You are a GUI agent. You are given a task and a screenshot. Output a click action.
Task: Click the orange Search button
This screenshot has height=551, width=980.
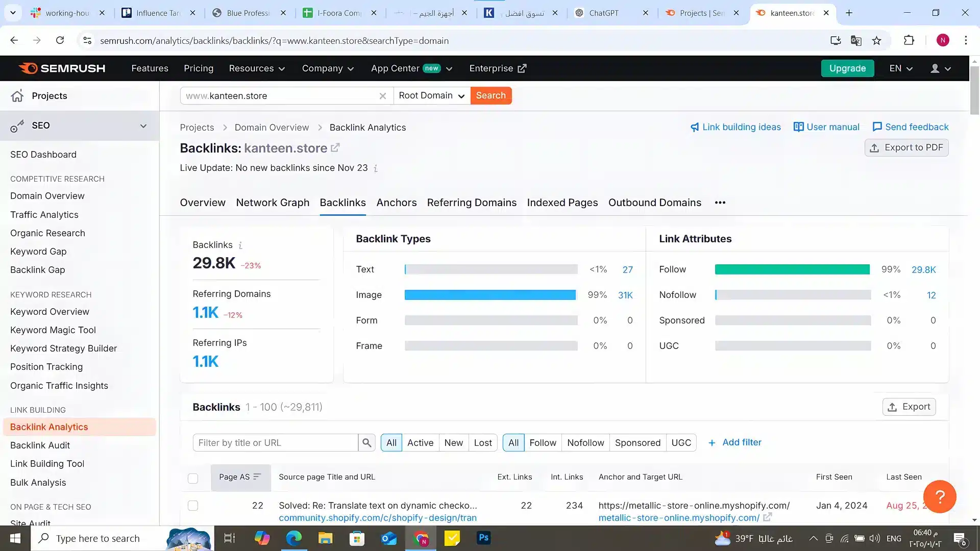pyautogui.click(x=491, y=95)
